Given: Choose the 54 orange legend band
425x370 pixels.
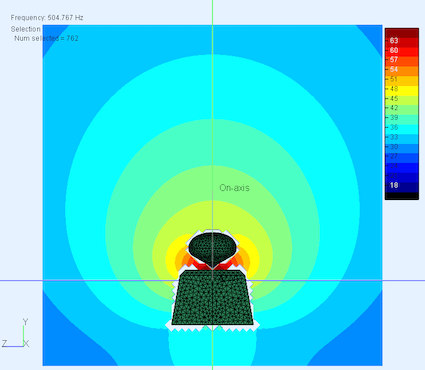Looking at the screenshot, I should coord(402,71).
